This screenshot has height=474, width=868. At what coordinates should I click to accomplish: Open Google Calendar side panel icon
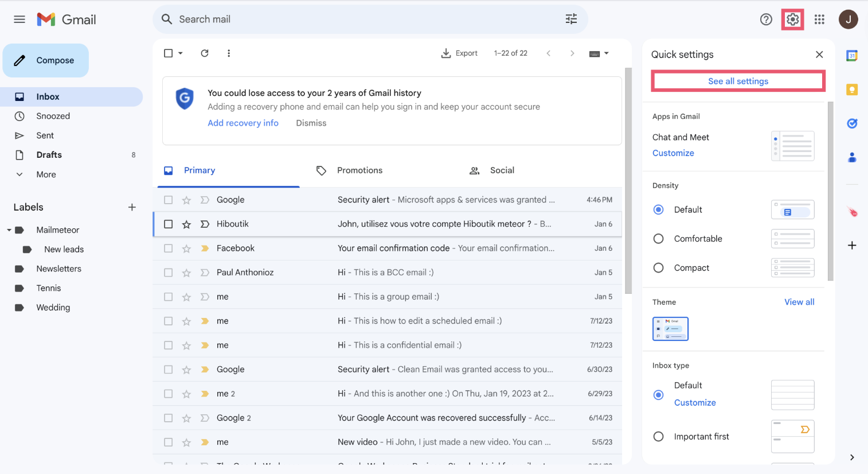852,56
